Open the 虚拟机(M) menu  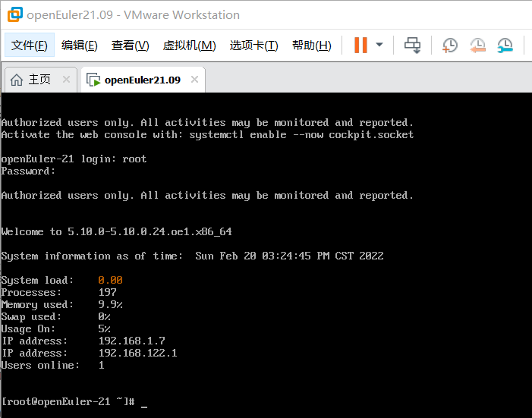pos(189,45)
